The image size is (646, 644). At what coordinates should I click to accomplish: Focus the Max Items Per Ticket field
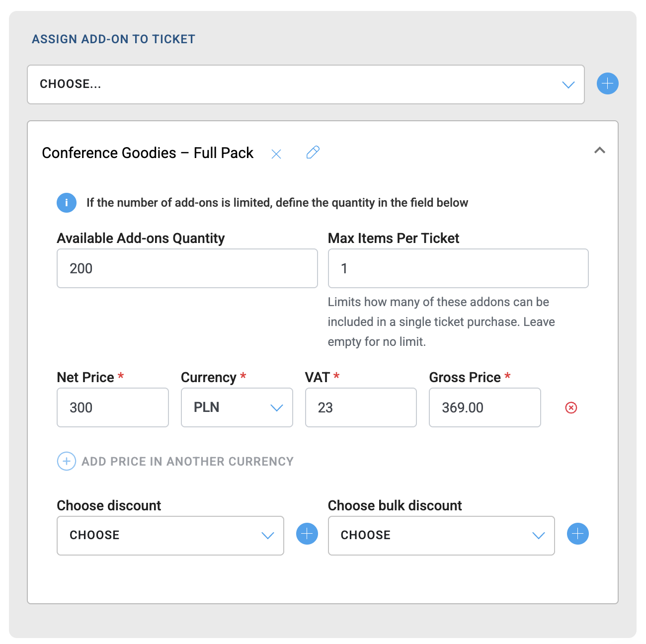tap(458, 268)
